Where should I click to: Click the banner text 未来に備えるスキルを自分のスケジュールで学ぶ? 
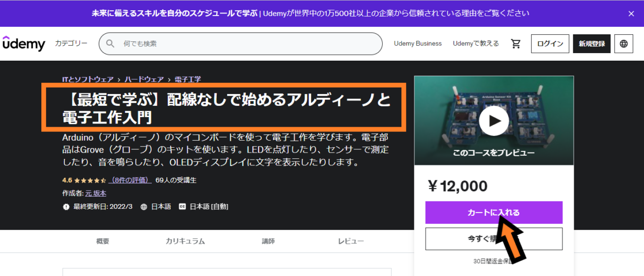(x=174, y=13)
